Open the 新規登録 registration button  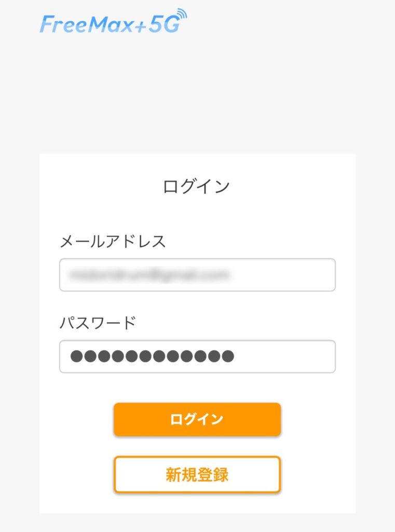[x=197, y=474]
